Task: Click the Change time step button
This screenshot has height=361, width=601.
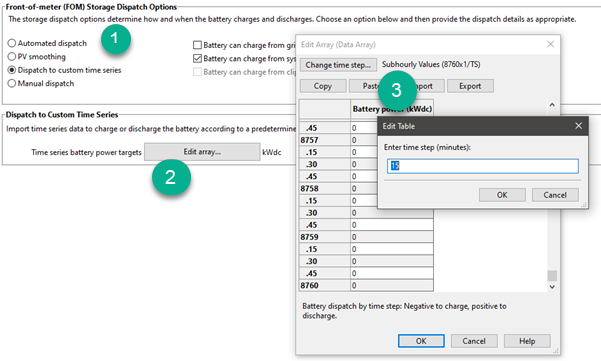Action: coord(338,65)
